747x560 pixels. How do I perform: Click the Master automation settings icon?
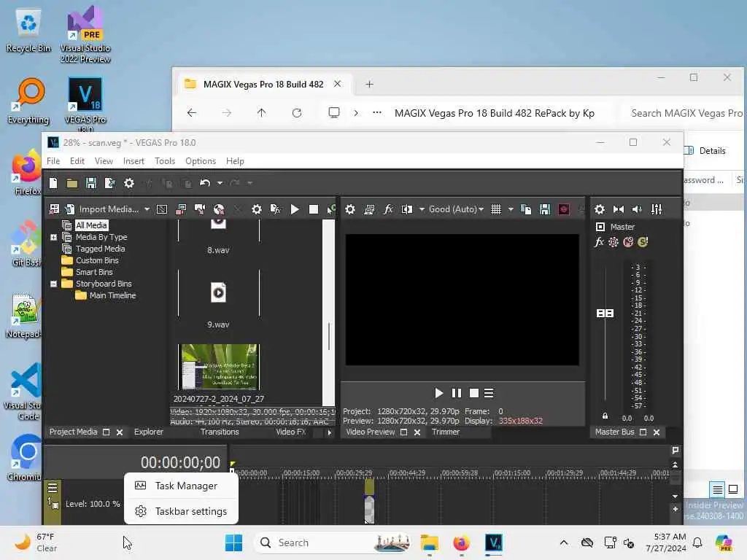click(614, 242)
